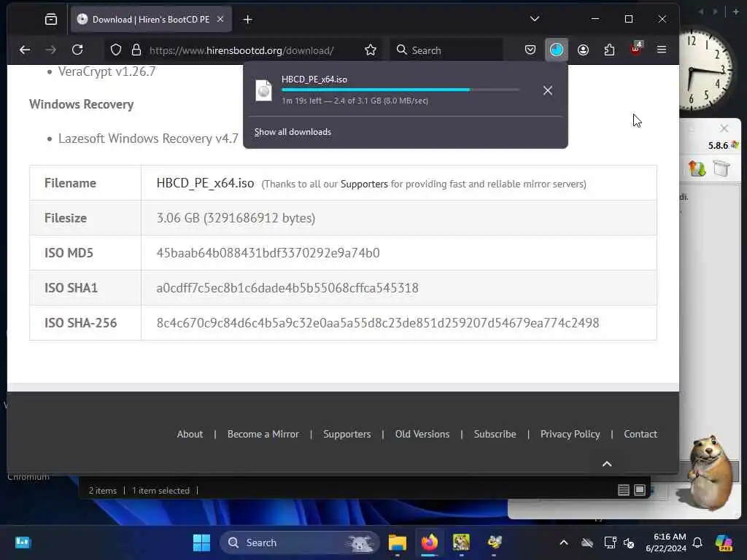Toggle the downloads progress toolbar button
747x560 pixels.
557,50
